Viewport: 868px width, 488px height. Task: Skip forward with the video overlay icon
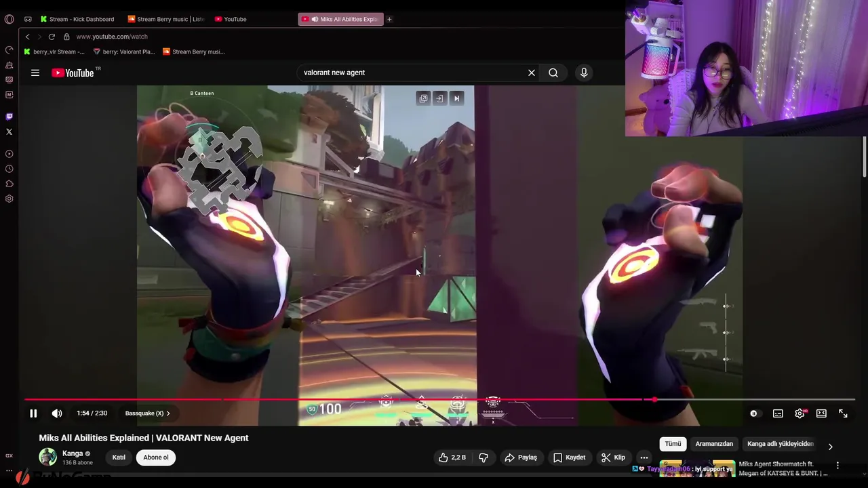point(456,98)
